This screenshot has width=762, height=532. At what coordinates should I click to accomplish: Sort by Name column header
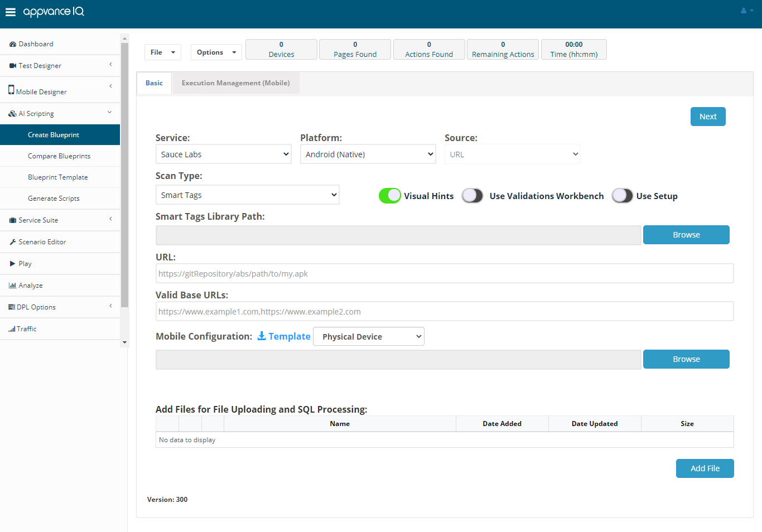click(x=340, y=424)
